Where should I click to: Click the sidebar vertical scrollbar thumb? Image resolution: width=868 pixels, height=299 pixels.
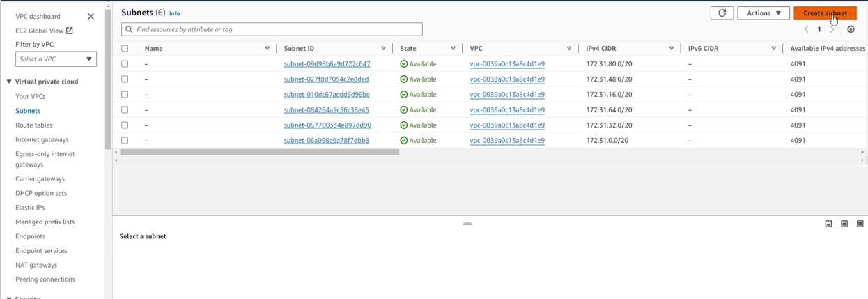click(x=108, y=79)
